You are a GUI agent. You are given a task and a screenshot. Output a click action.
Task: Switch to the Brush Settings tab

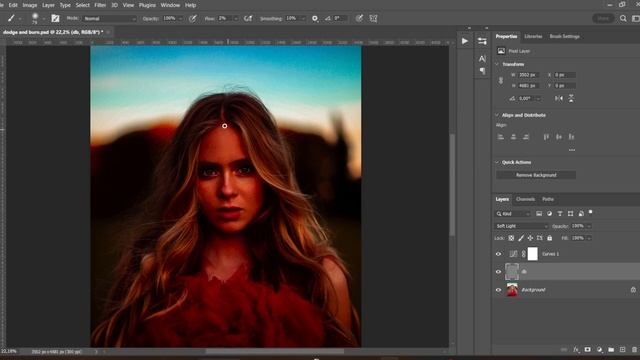[x=564, y=36]
